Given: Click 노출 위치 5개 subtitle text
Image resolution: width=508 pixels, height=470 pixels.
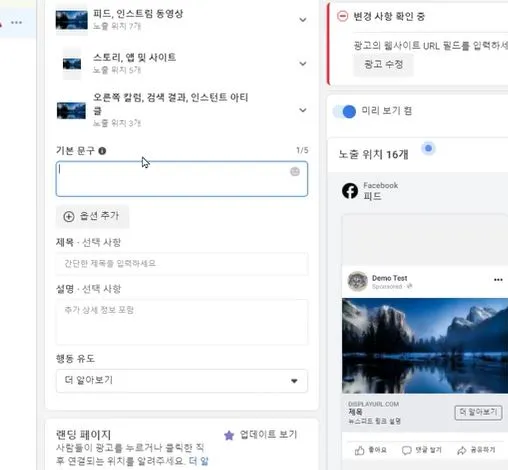Looking at the screenshot, I should point(117,70).
